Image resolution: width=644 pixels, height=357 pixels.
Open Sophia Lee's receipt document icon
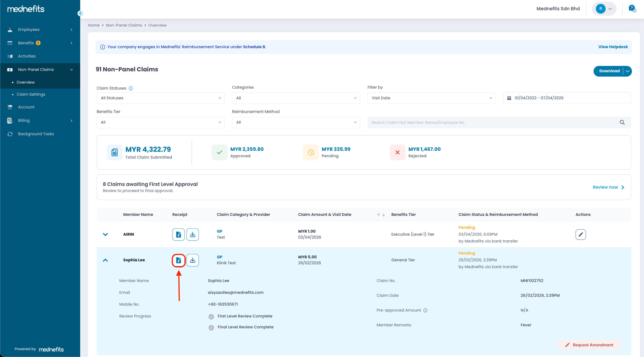pos(178,260)
